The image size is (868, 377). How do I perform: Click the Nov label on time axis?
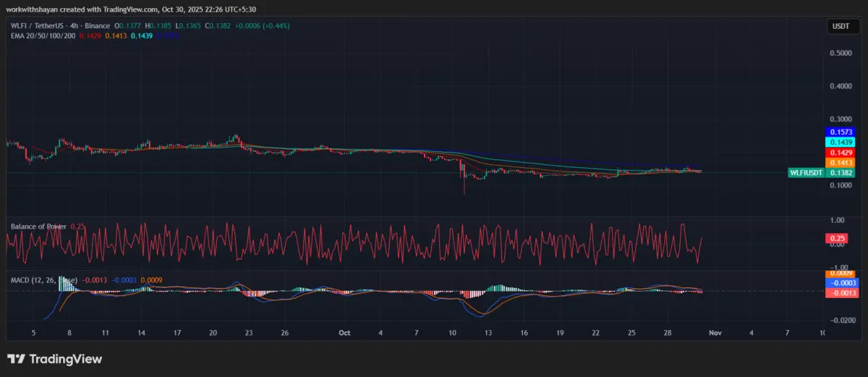pyautogui.click(x=715, y=333)
